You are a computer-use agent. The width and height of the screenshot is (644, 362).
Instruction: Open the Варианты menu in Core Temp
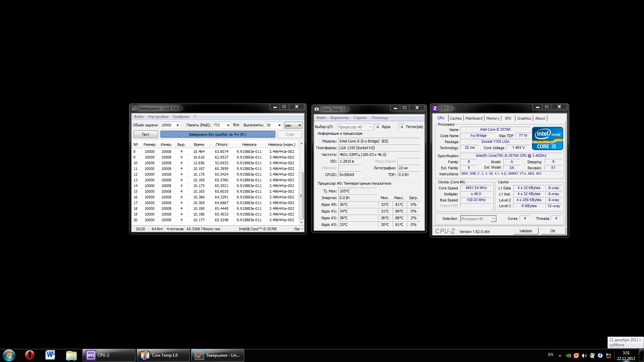point(340,118)
